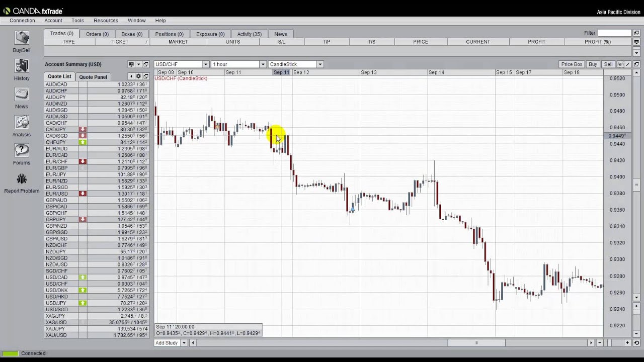
Task: Open the News sidebar icon
Action: click(22, 94)
